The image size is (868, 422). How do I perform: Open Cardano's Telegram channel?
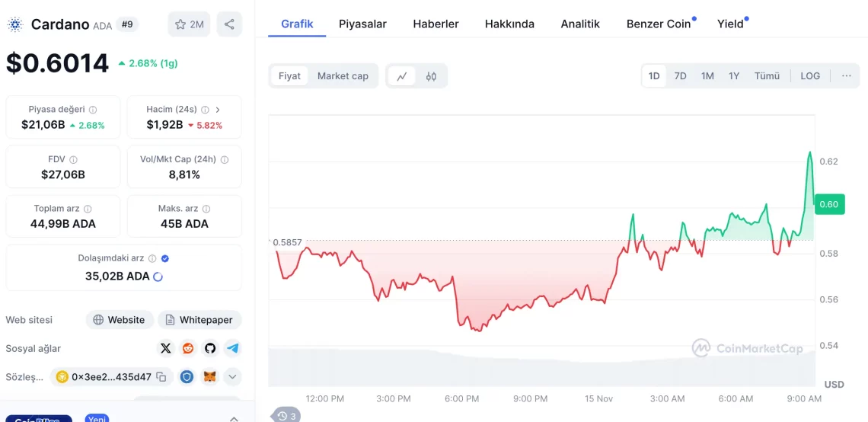pos(232,348)
